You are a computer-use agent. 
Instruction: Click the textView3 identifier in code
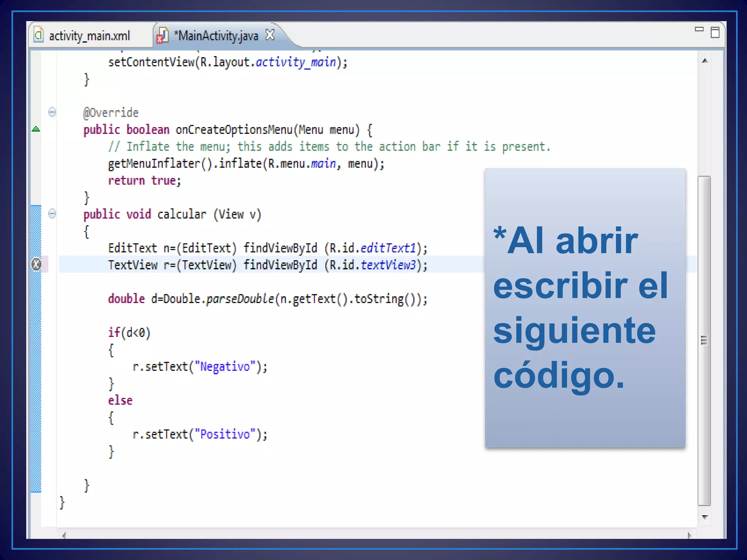click(388, 265)
